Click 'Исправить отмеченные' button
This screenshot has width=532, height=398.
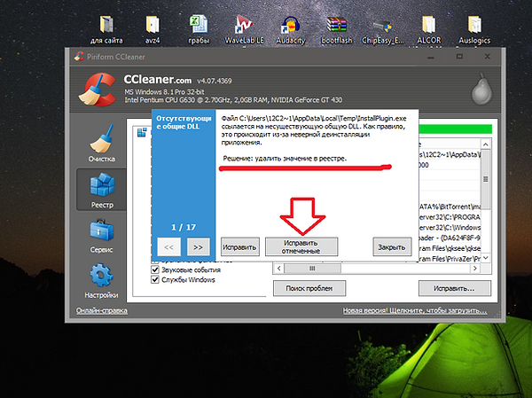click(x=301, y=246)
